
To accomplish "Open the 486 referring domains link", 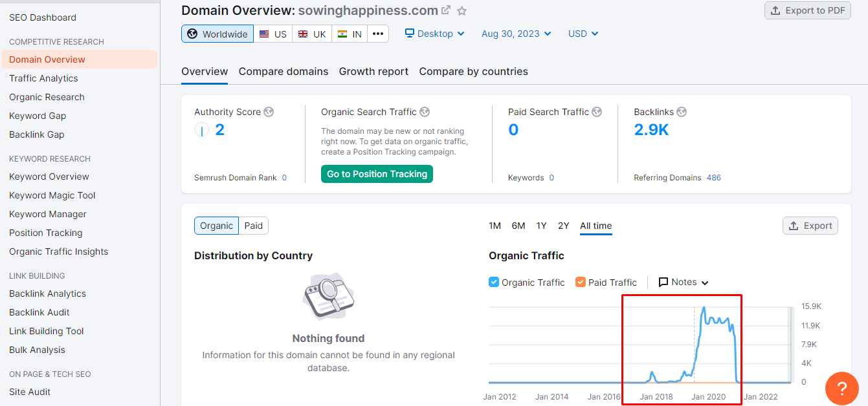I will pyautogui.click(x=714, y=178).
